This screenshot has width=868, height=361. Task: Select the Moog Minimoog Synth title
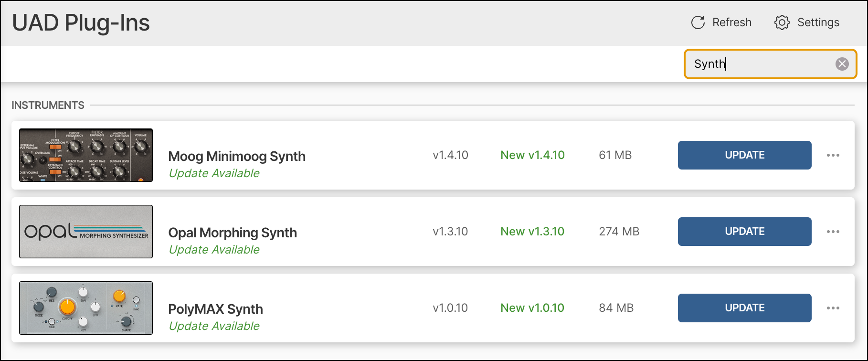point(237,156)
